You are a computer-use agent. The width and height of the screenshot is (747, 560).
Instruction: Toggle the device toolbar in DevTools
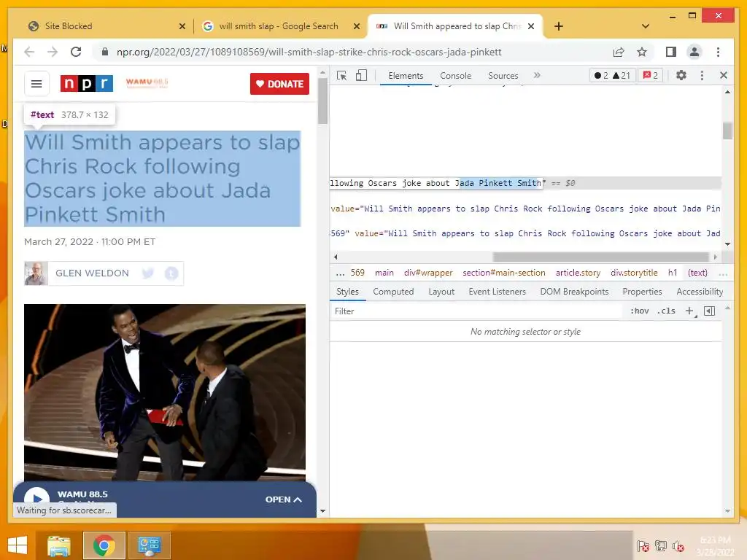click(361, 75)
